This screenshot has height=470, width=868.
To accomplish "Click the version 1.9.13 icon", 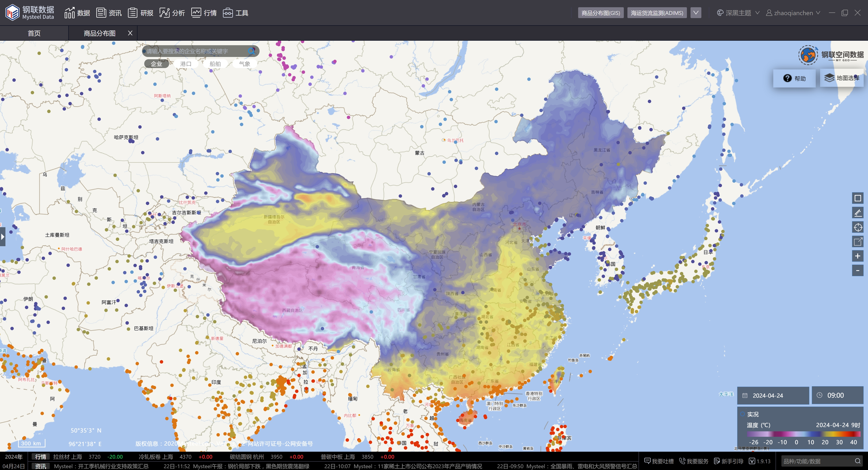I will (752, 461).
